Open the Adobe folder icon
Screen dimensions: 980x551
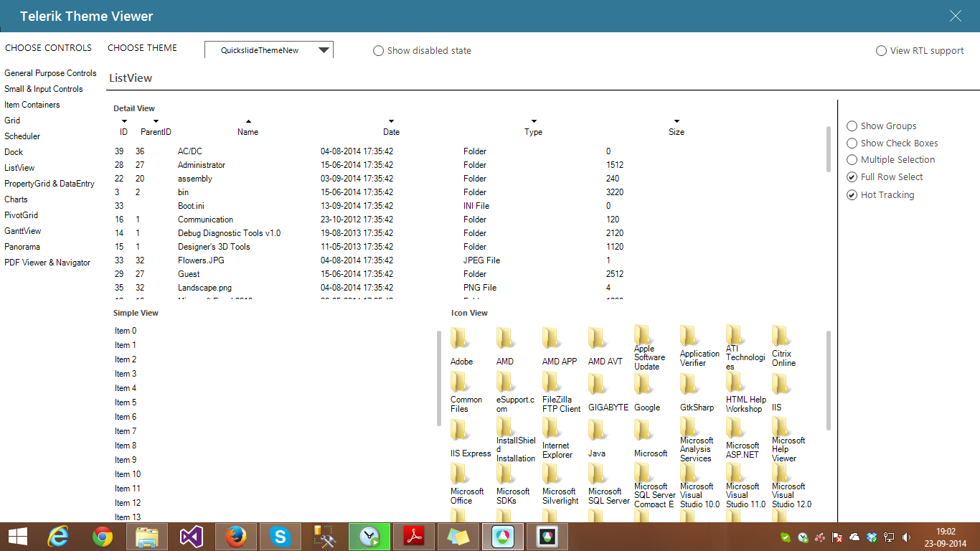tap(460, 338)
